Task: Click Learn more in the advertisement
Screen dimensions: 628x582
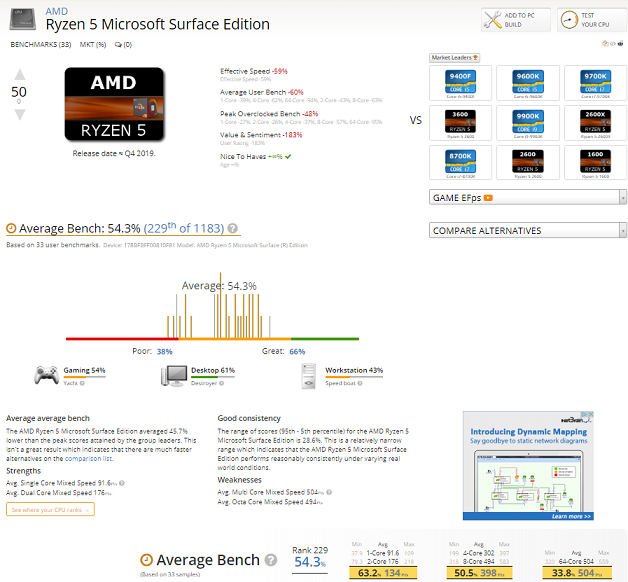Action: [571, 516]
